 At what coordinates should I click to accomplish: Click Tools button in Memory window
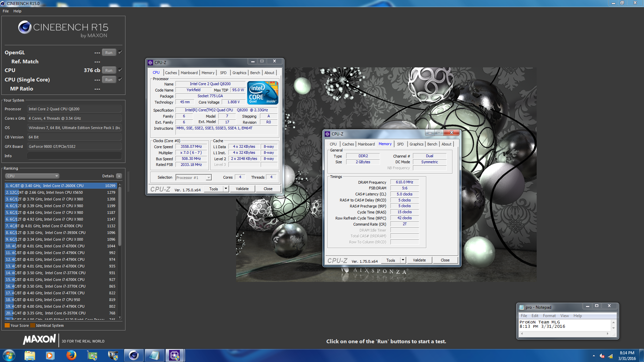(x=391, y=260)
